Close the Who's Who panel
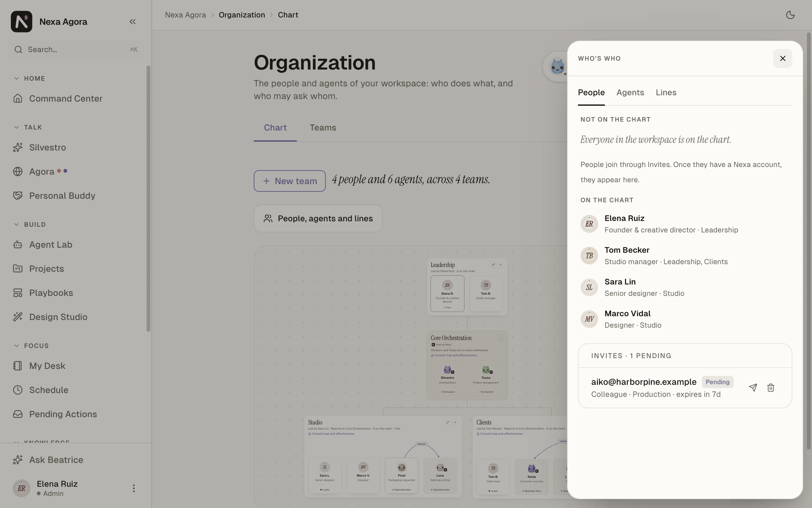This screenshot has width=812, height=508. tap(783, 58)
